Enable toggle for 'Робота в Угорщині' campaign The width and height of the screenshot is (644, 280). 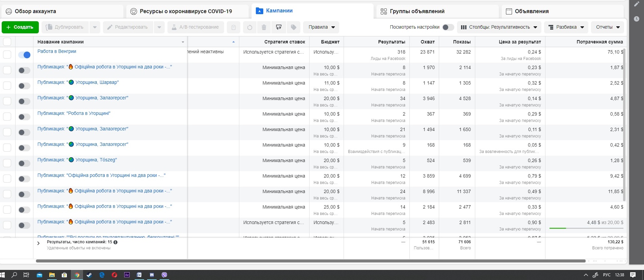pos(24,117)
